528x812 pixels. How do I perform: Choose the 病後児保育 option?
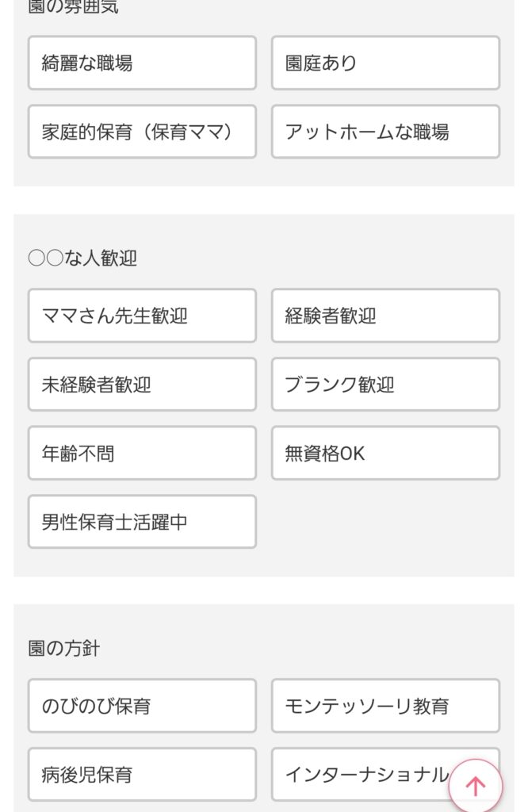141,775
